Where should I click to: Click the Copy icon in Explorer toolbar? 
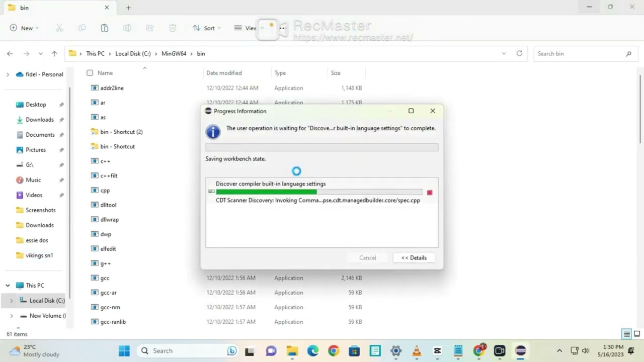coord(82,28)
